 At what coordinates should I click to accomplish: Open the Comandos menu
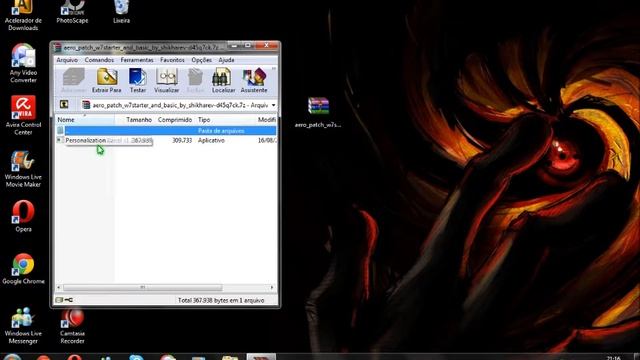click(x=99, y=60)
